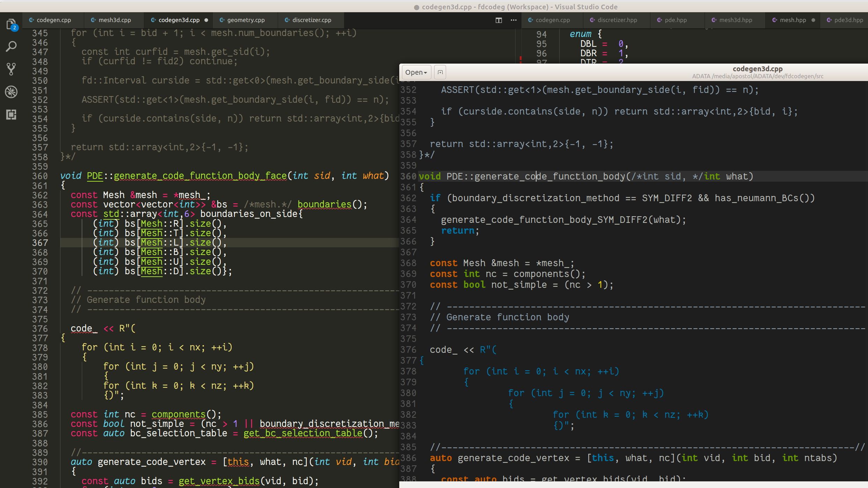
Task: Open the Search view in activity bar
Action: [11, 46]
